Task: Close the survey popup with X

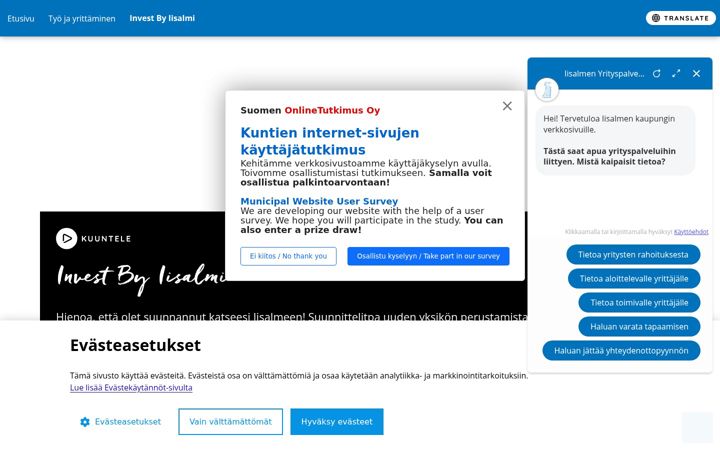Action: pos(507,106)
